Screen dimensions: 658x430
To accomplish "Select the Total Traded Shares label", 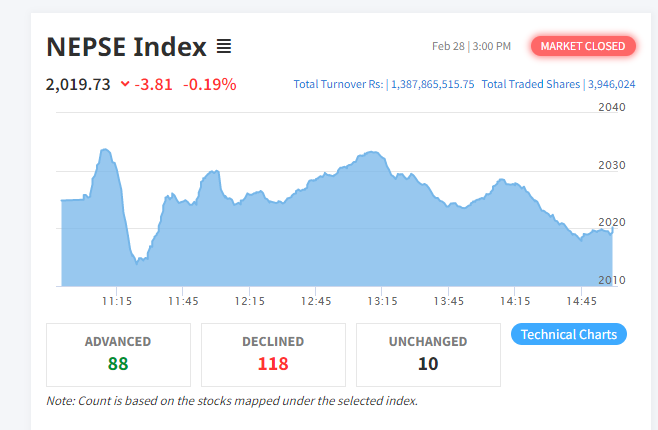I will [x=530, y=84].
